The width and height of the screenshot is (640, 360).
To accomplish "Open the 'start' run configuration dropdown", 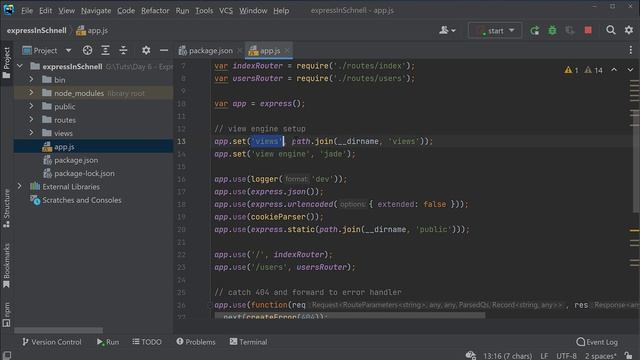I will tap(495, 31).
